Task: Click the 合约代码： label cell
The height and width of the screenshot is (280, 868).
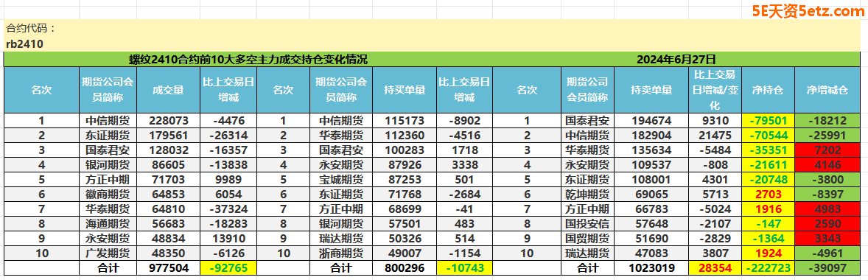Action: pos(31,29)
